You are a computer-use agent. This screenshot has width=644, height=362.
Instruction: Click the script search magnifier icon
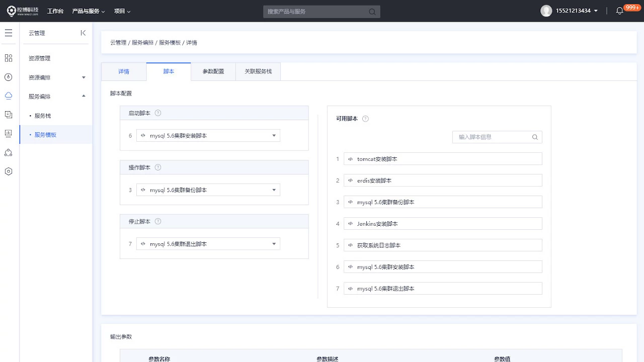pyautogui.click(x=535, y=137)
